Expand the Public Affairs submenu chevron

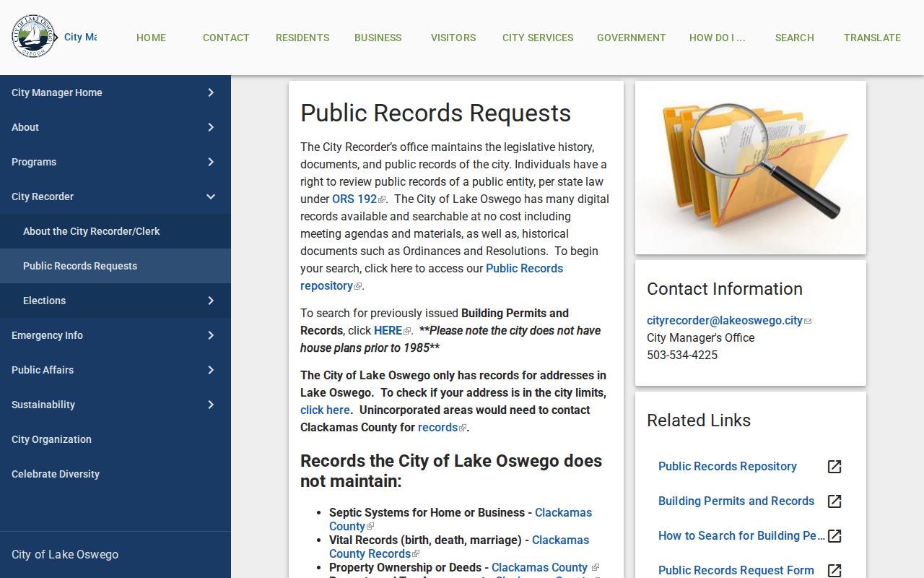pos(211,370)
